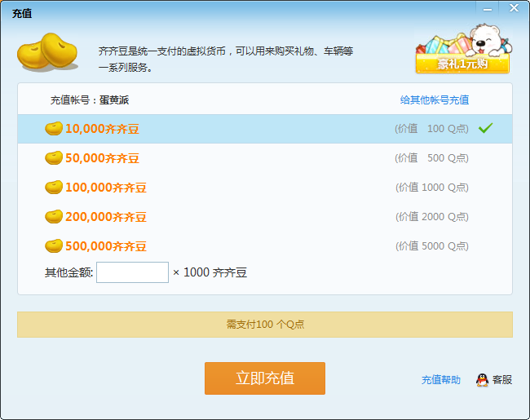Click the 客服 customer service label
The image size is (530, 420).
click(x=502, y=380)
